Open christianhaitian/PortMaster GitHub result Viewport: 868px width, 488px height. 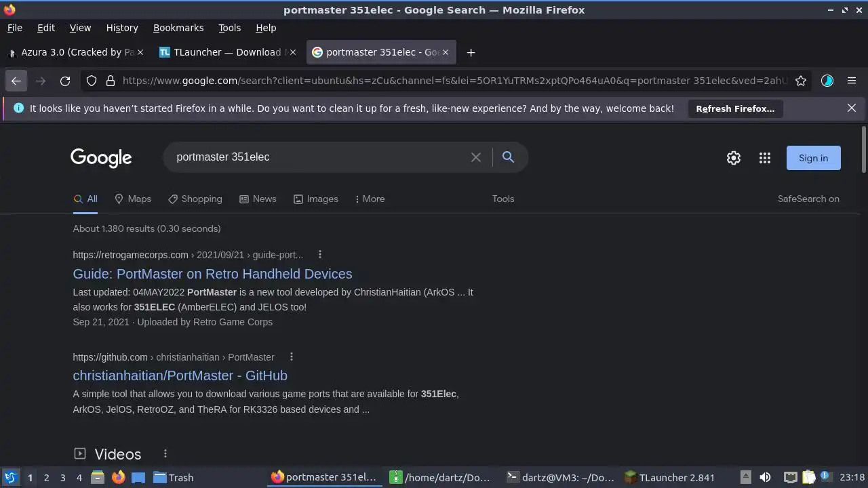(180, 375)
